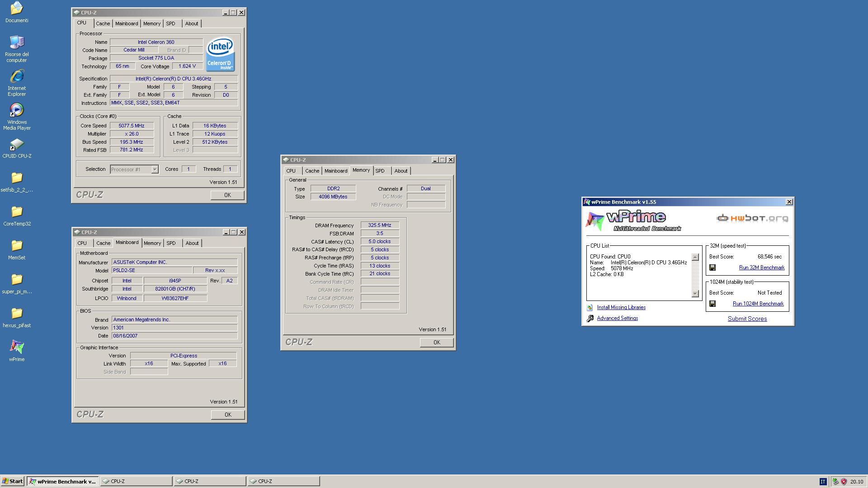
Task: Open the CoreTemp32 folder
Action: [x=17, y=216]
